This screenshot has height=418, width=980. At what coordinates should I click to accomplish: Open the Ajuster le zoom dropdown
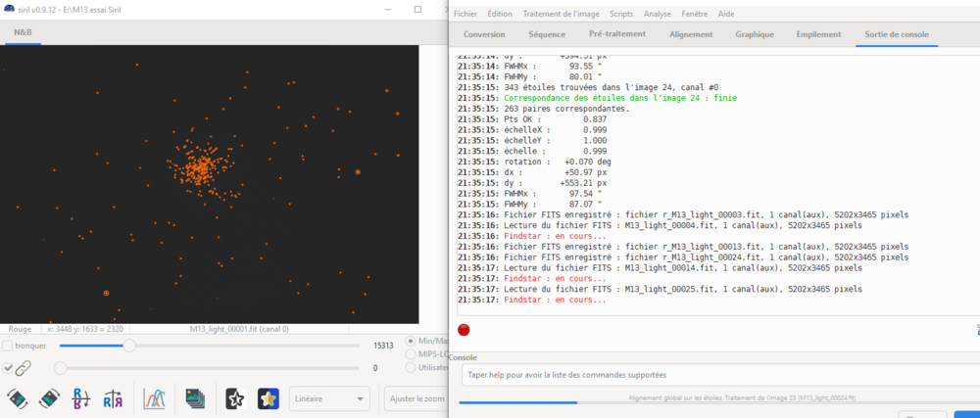point(416,398)
